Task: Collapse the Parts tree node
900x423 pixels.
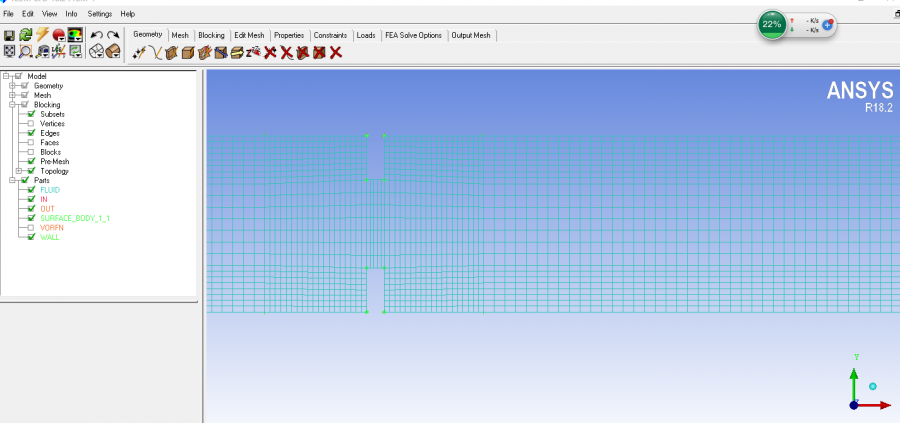Action: pyautogui.click(x=12, y=180)
